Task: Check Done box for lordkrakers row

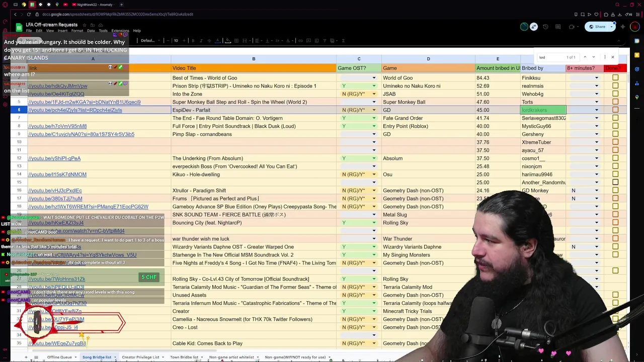Action: pos(615,110)
